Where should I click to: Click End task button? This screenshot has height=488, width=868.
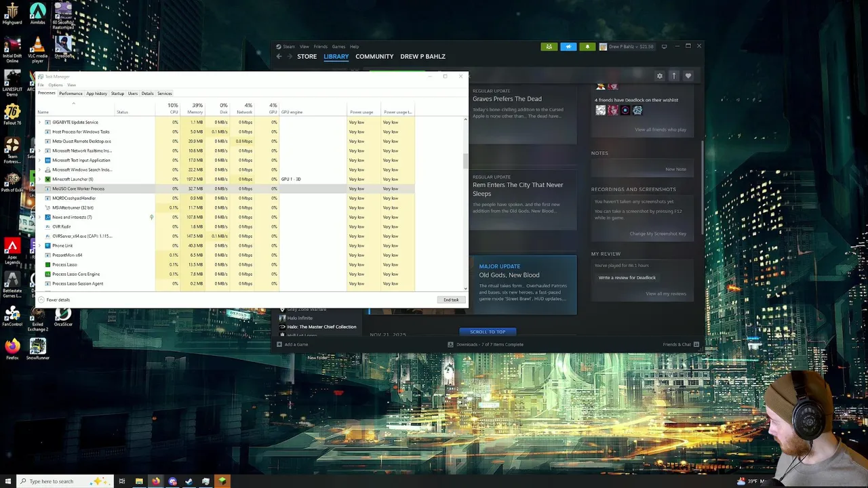click(451, 300)
